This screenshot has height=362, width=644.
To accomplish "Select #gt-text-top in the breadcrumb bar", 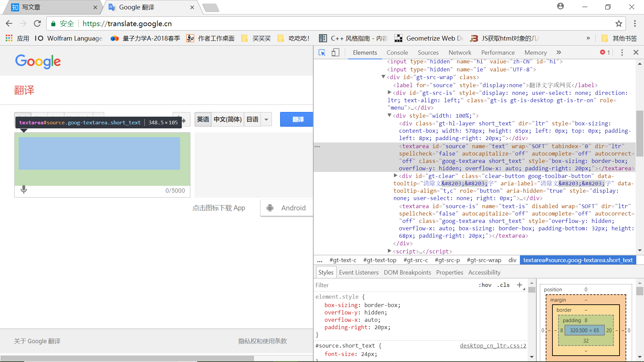I will (x=380, y=260).
